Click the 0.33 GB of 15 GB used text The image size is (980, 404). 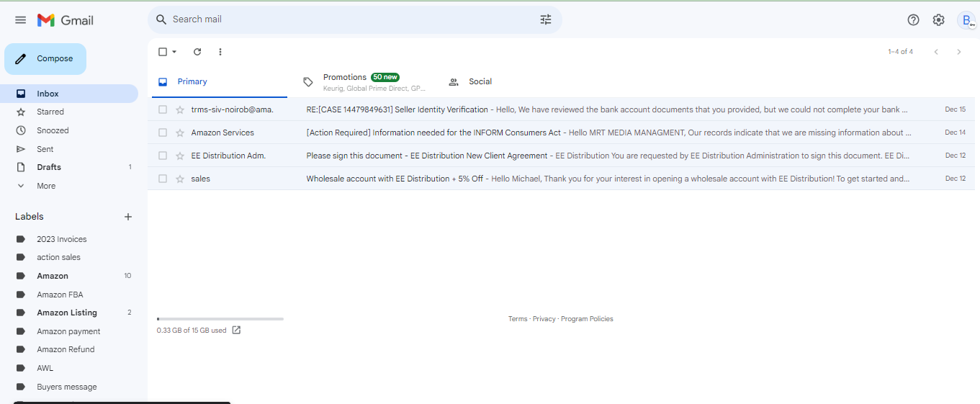192,331
